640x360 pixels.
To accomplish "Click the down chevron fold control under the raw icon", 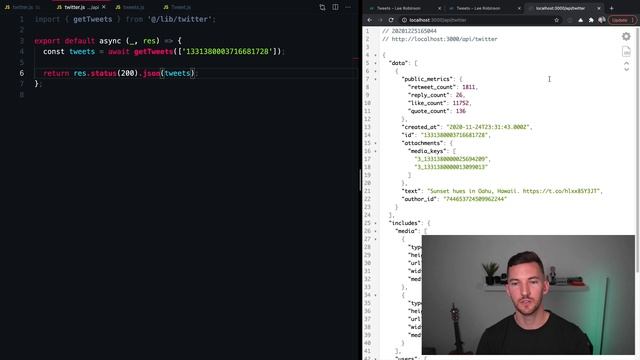I will [x=627, y=69].
